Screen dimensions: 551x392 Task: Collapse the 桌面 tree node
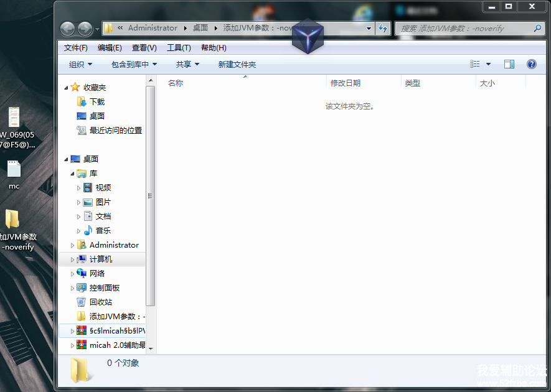(66, 159)
